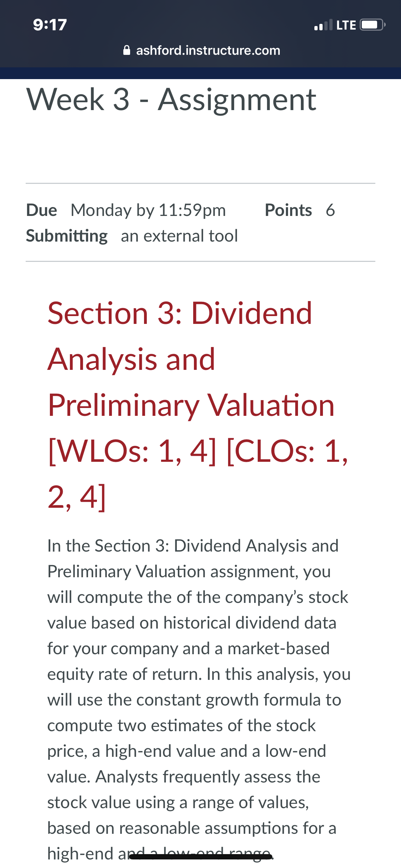
Task: Tap the Monday by 11:59pm due date
Action: tap(148, 210)
